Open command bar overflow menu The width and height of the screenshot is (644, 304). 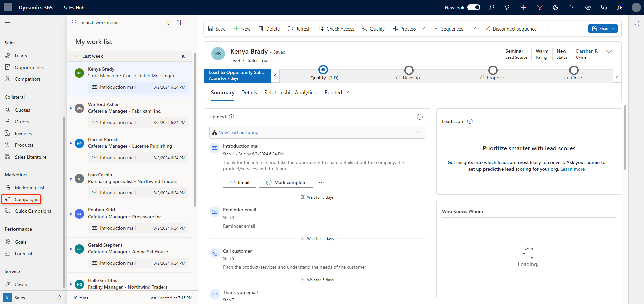(548, 29)
